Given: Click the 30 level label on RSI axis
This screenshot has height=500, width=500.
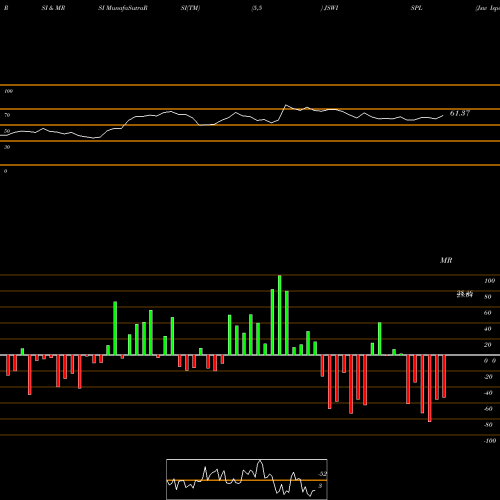Looking at the screenshot, I should (x=7, y=147).
